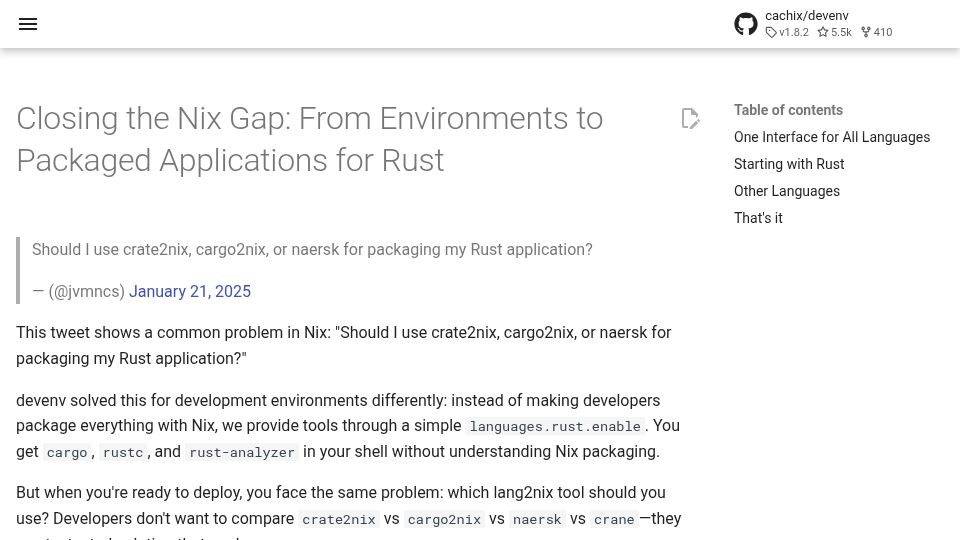
Task: Click the 410 forks count
Action: pos(877,32)
